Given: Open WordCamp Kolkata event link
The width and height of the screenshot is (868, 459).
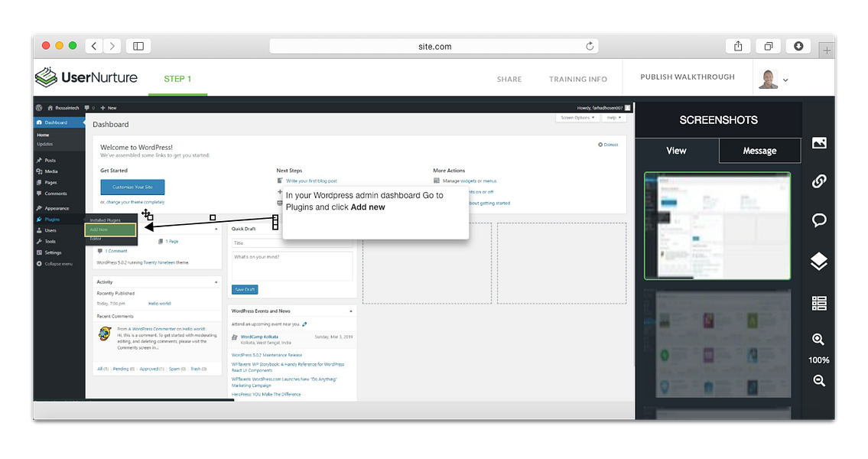Looking at the screenshot, I should pos(259,337).
